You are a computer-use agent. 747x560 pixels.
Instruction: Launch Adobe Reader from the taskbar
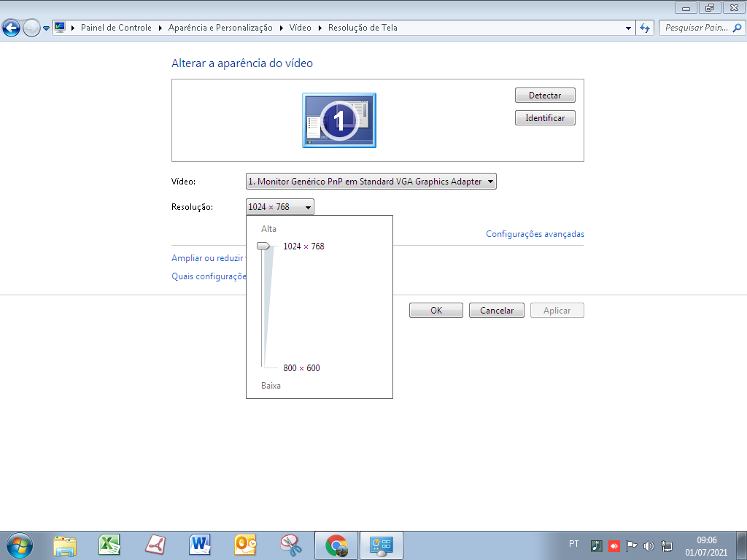(x=155, y=545)
